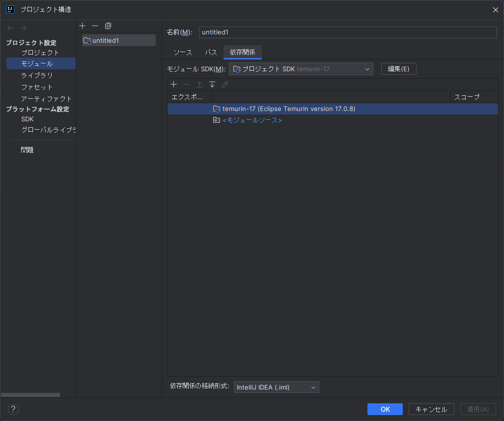Select the untitled1 module
This screenshot has height=421, width=504.
[118, 40]
